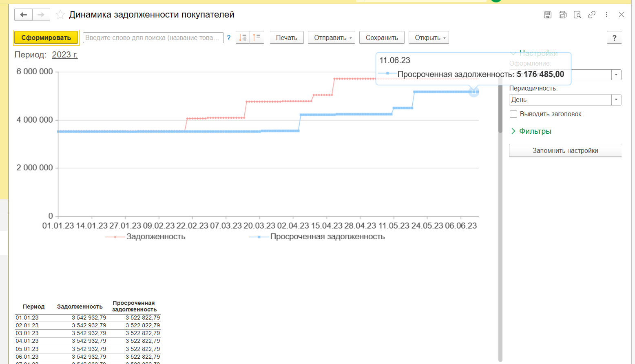Open the 'Периодичность' dropdown showing День
This screenshot has height=364, width=635.
pyautogui.click(x=616, y=100)
